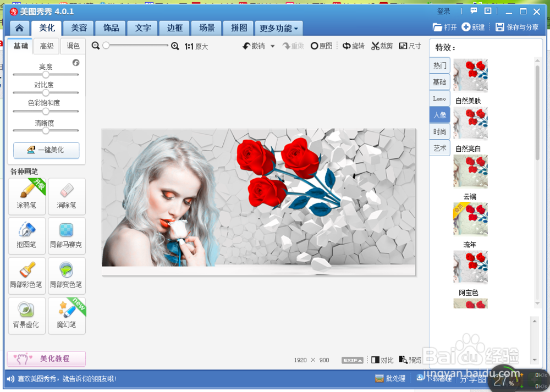The height and width of the screenshot is (392, 550).
Task: Click the speaker icon in status bar
Action: click(x=10, y=379)
